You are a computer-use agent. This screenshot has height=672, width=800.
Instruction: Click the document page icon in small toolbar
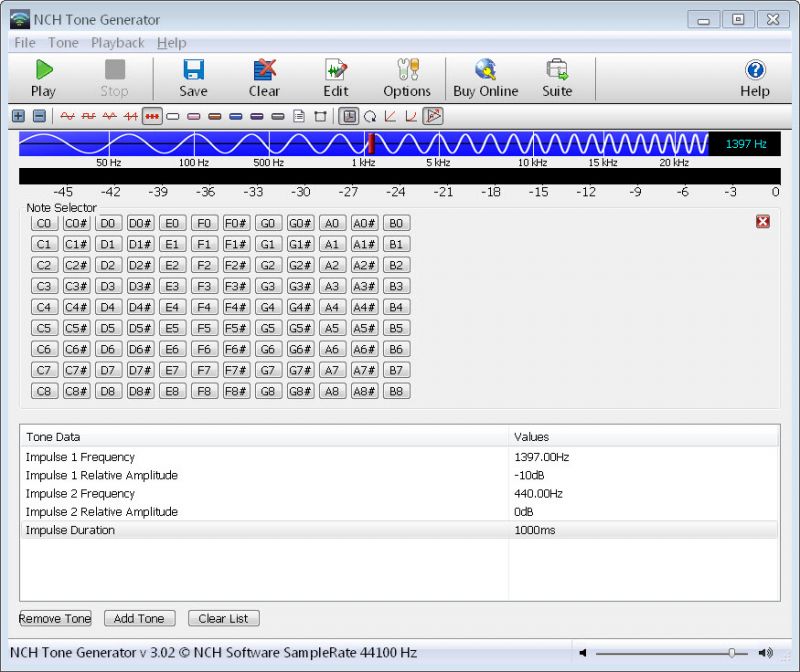pyautogui.click(x=299, y=116)
